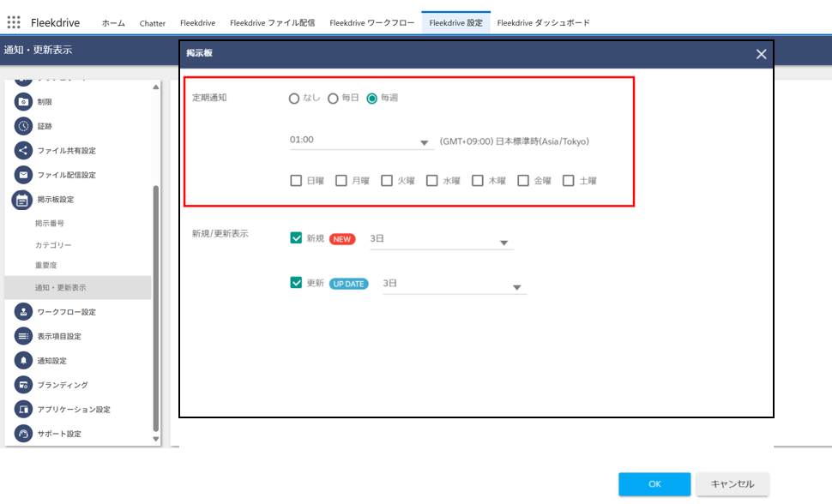
Task: Click the アプリケーション設定 icon
Action: 23,409
